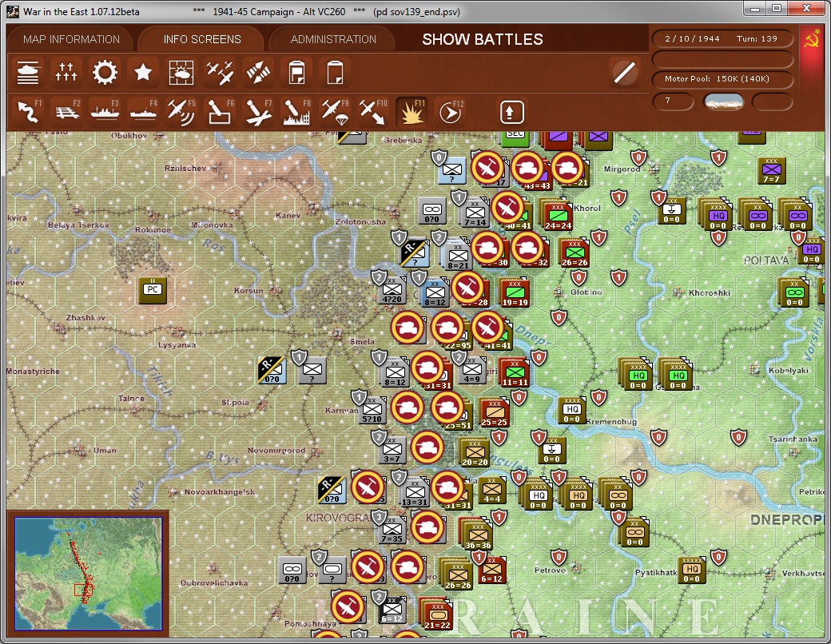The height and width of the screenshot is (644, 831).
Task: Open the blank report document icon
Action: 335,73
